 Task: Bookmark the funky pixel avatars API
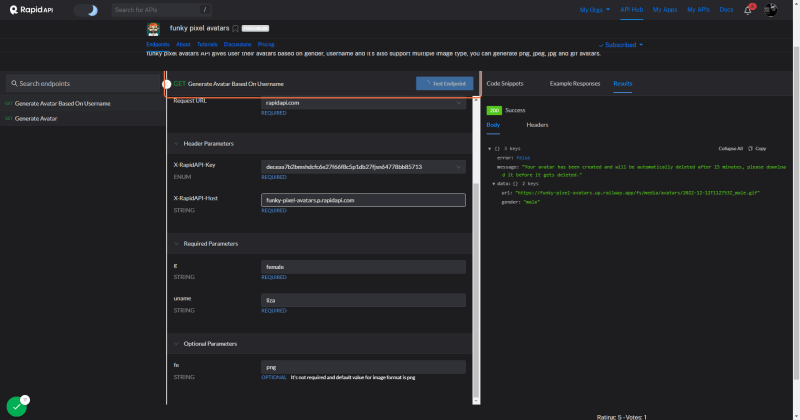coord(235,29)
